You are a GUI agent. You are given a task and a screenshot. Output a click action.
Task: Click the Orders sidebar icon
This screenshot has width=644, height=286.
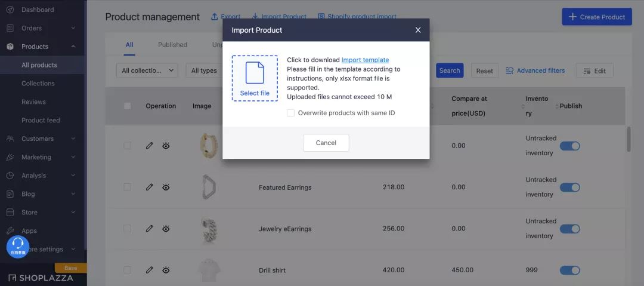pos(10,28)
